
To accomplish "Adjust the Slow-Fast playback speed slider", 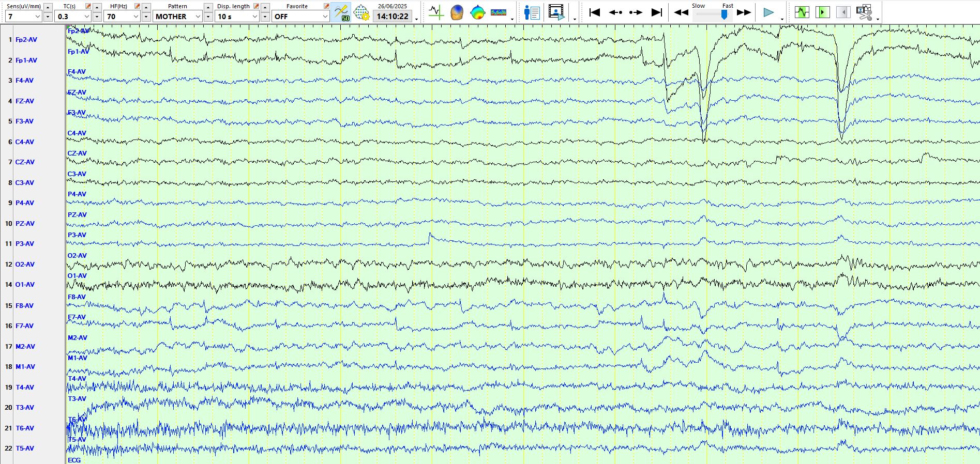I will point(724,15).
